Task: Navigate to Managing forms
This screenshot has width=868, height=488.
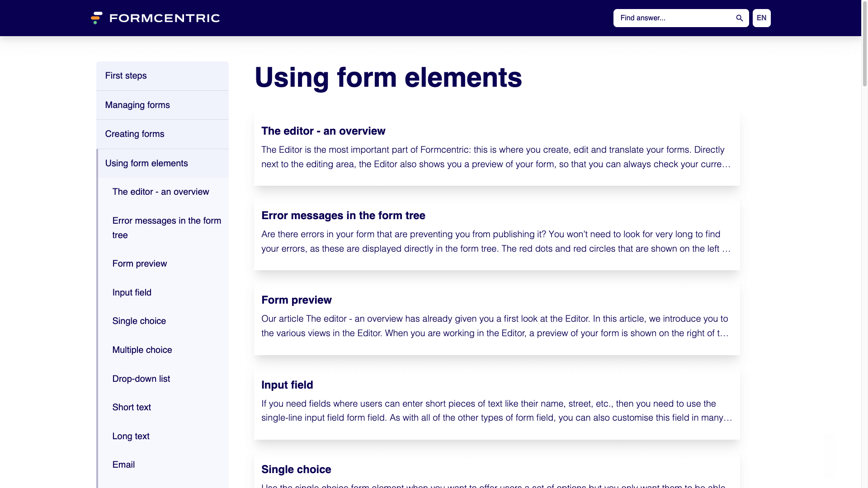Action: (137, 105)
